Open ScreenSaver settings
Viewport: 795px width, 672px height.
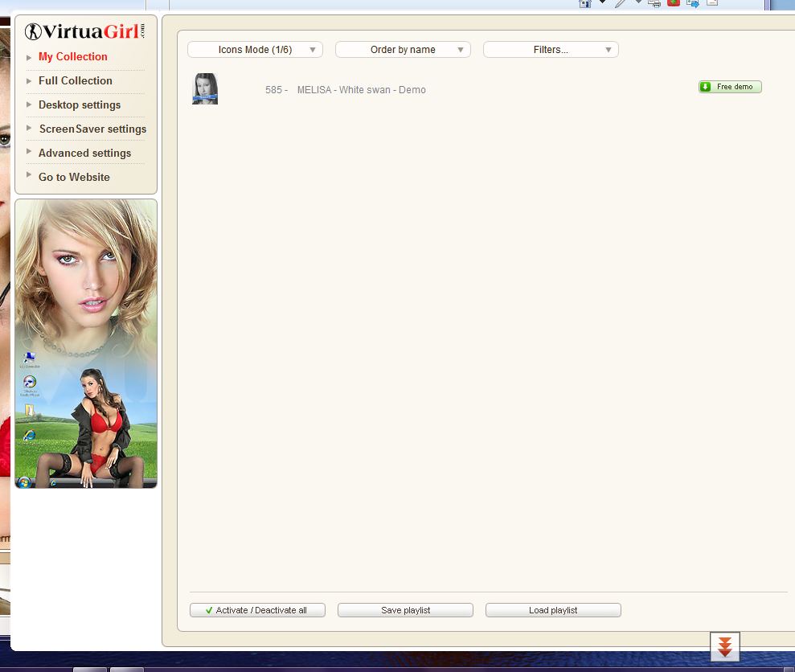pos(92,129)
